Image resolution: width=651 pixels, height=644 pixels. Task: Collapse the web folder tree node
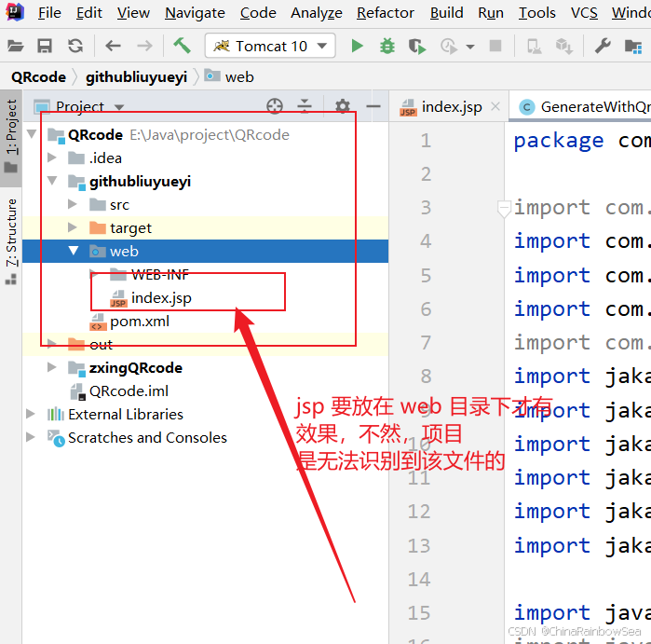pyautogui.click(x=74, y=251)
